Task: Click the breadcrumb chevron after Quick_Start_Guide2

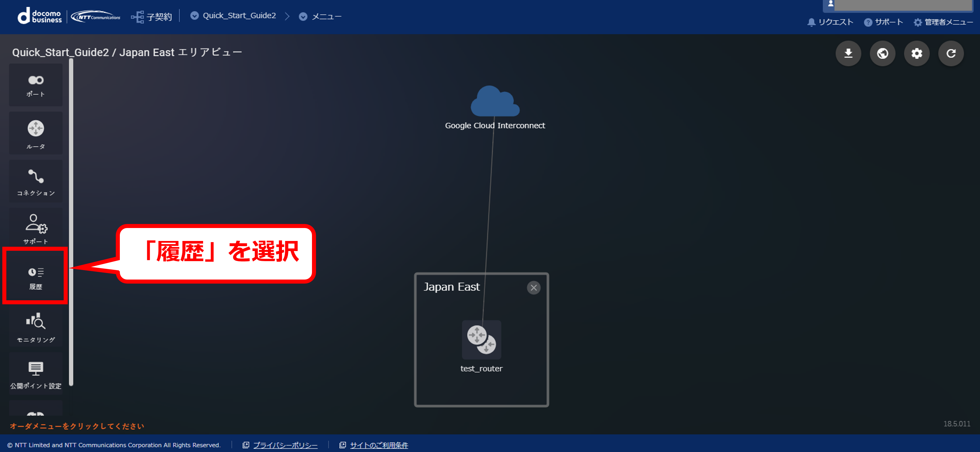Action: [x=287, y=16]
